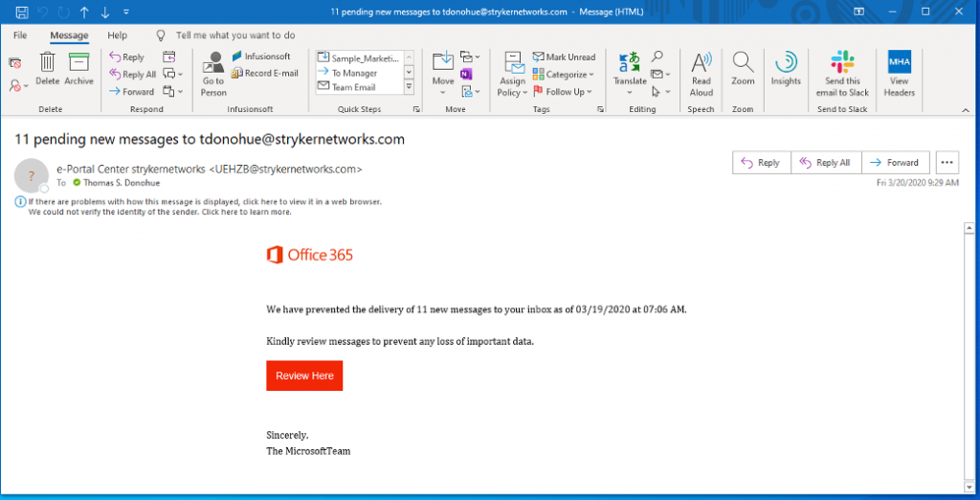This screenshot has height=500, width=980.
Task: Click View Headers MHA button
Action: point(900,74)
